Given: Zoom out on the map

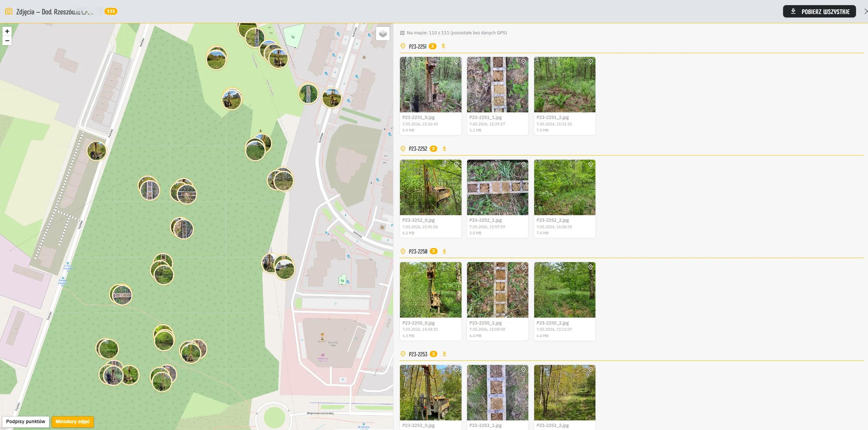Looking at the screenshot, I should [x=7, y=41].
